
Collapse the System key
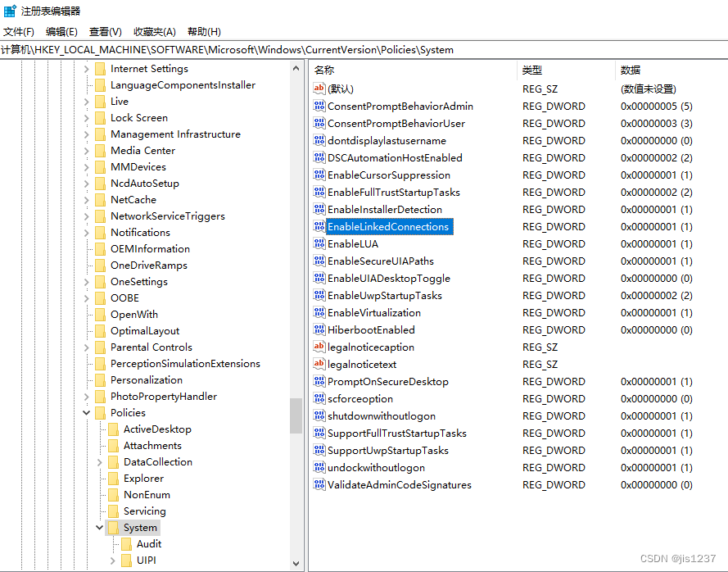99,528
